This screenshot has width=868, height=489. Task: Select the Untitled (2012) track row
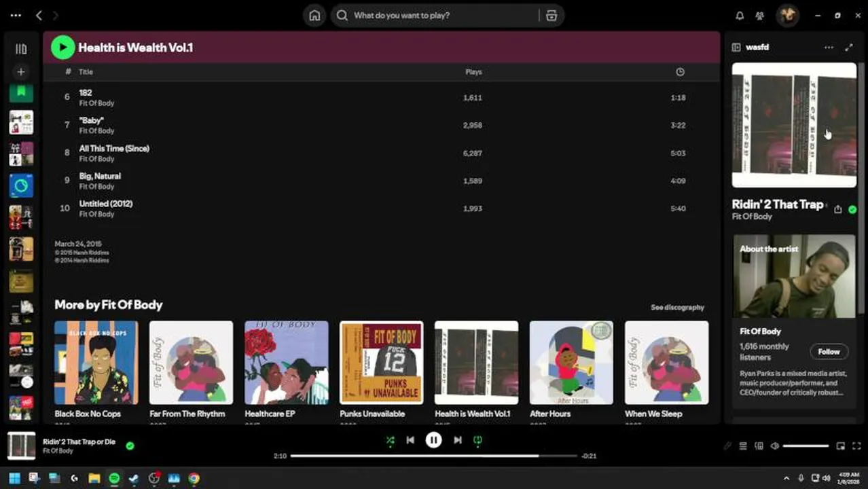point(381,209)
